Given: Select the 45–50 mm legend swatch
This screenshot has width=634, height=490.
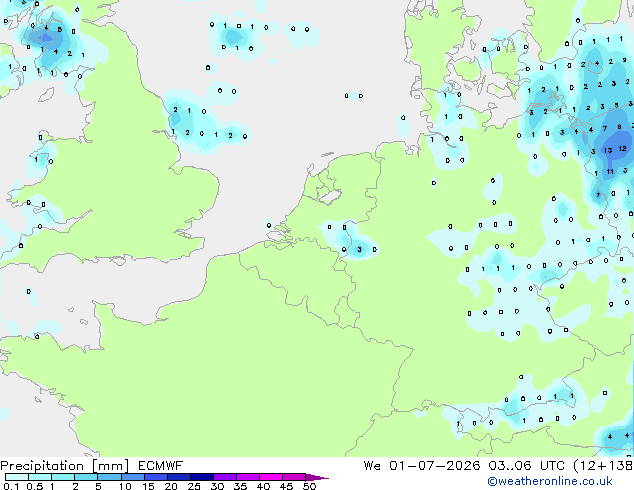Looking at the screenshot, I should (x=294, y=477).
